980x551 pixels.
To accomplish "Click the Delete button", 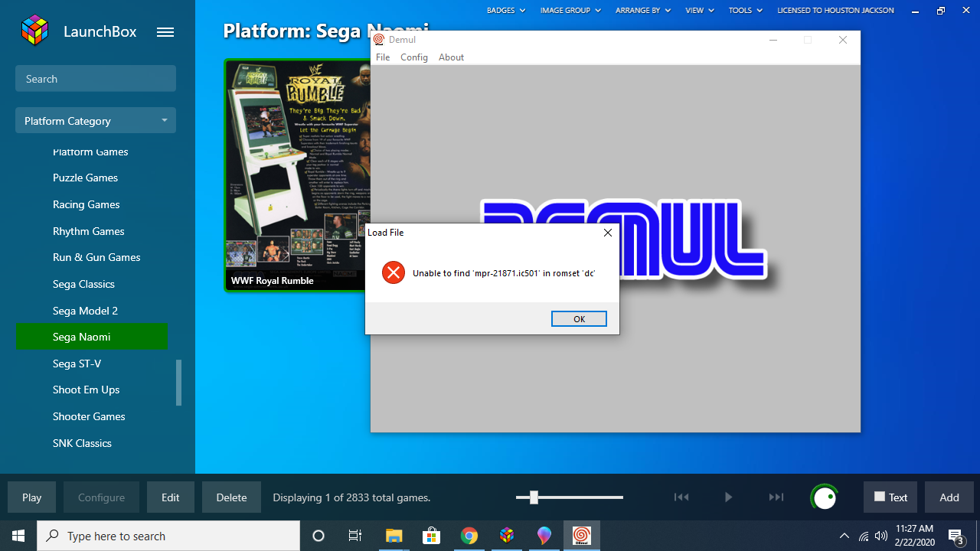I will pyautogui.click(x=231, y=497).
